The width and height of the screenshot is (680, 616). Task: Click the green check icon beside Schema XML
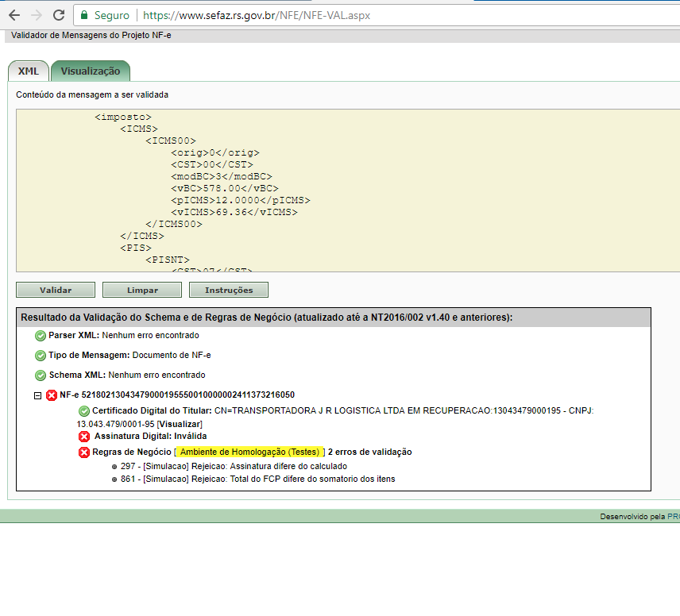41,375
